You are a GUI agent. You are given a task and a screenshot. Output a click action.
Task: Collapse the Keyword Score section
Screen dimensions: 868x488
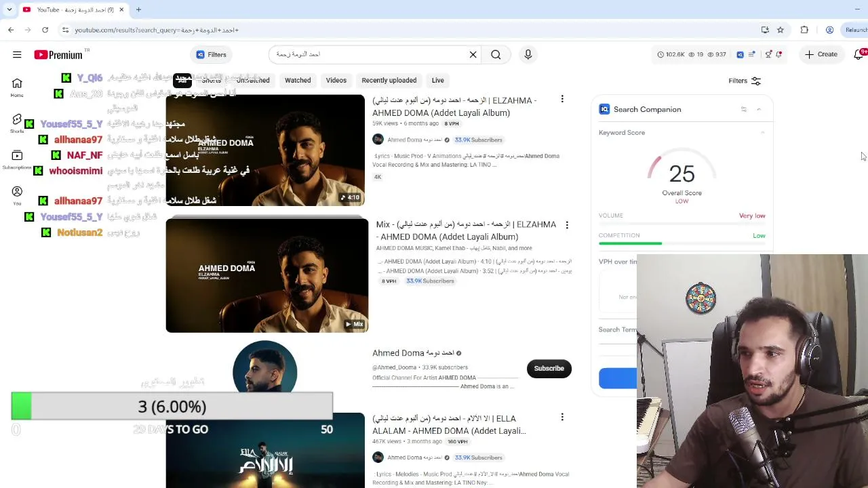tap(762, 133)
